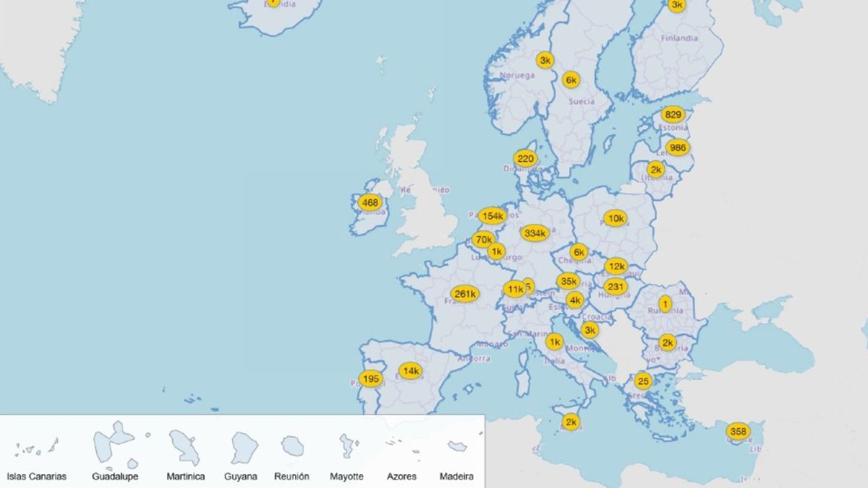The image size is (868, 488).
Task: Click the 6k marker on Czechia
Action: point(579,252)
